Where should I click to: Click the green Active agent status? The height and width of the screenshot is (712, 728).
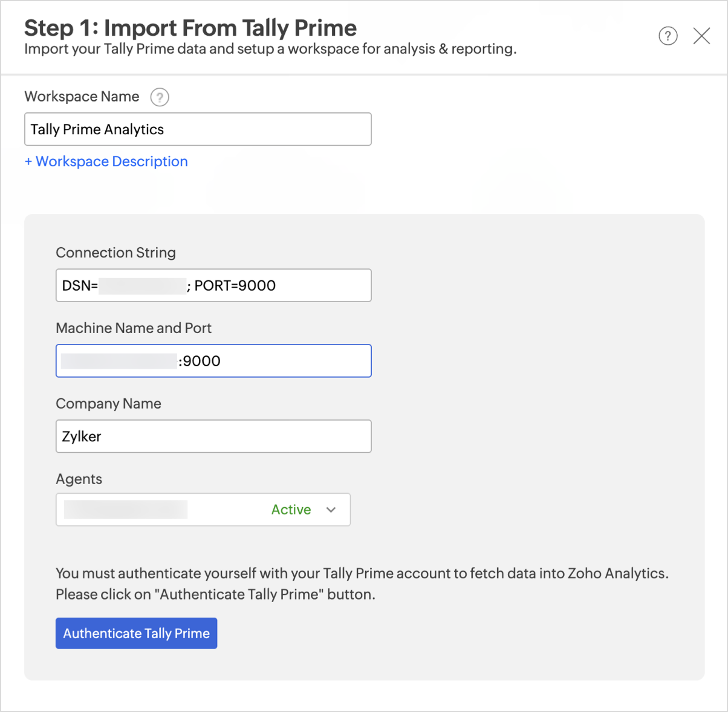[291, 510]
